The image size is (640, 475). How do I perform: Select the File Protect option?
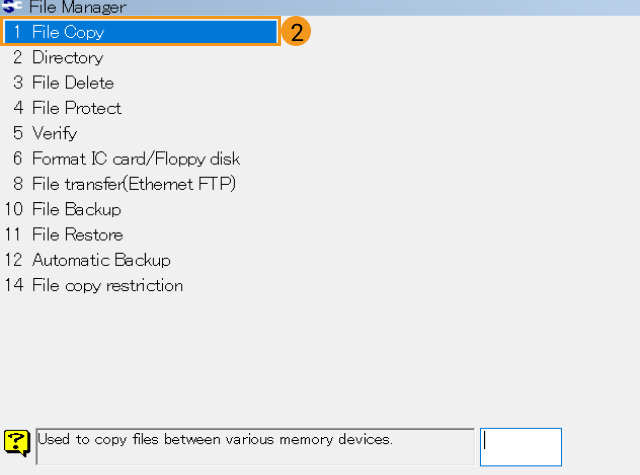(x=77, y=108)
